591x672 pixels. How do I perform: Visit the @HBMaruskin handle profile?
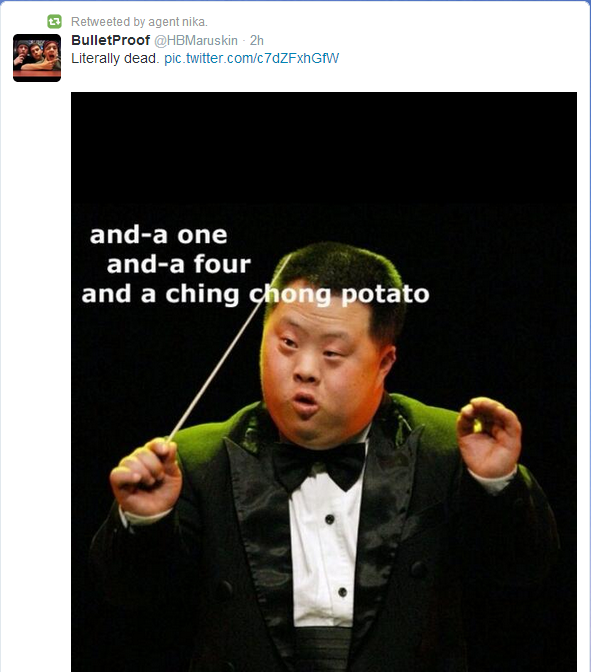(196, 40)
